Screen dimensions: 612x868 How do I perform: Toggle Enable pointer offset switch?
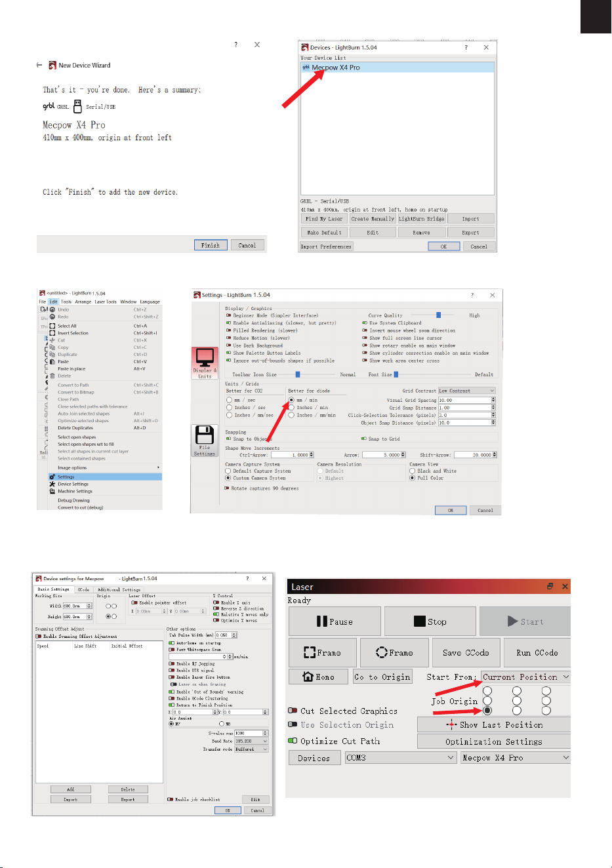[134, 602]
